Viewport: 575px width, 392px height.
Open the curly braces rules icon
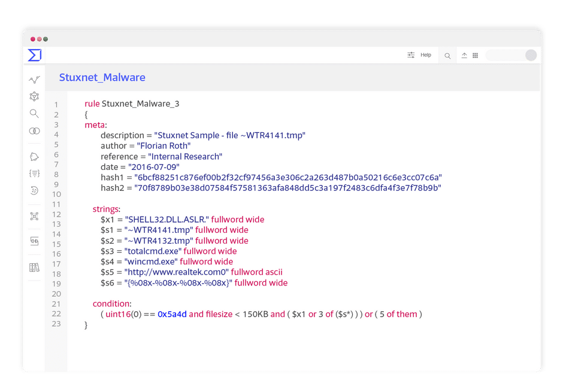pyautogui.click(x=35, y=174)
